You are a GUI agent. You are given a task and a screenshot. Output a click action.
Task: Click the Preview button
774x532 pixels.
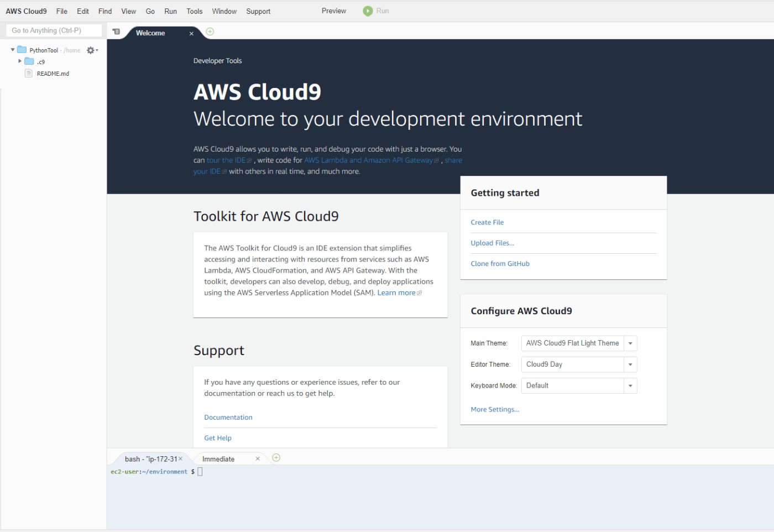[x=334, y=11]
